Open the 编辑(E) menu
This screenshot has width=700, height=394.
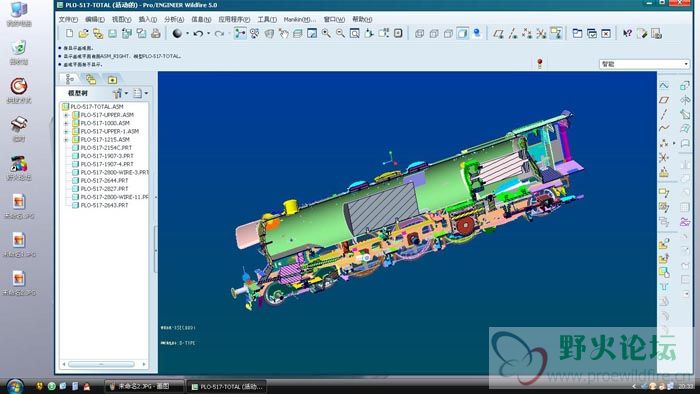pyautogui.click(x=95, y=19)
